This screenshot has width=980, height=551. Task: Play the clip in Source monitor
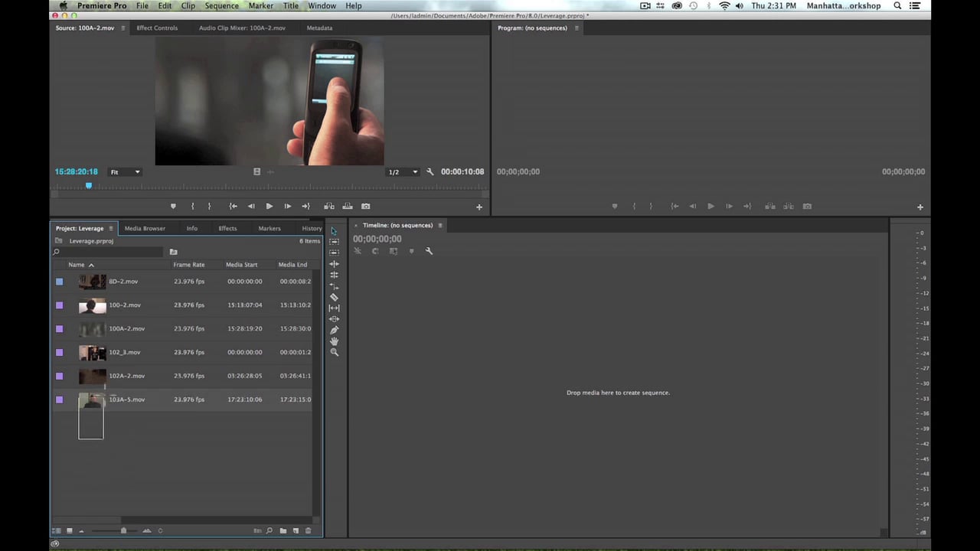click(269, 206)
